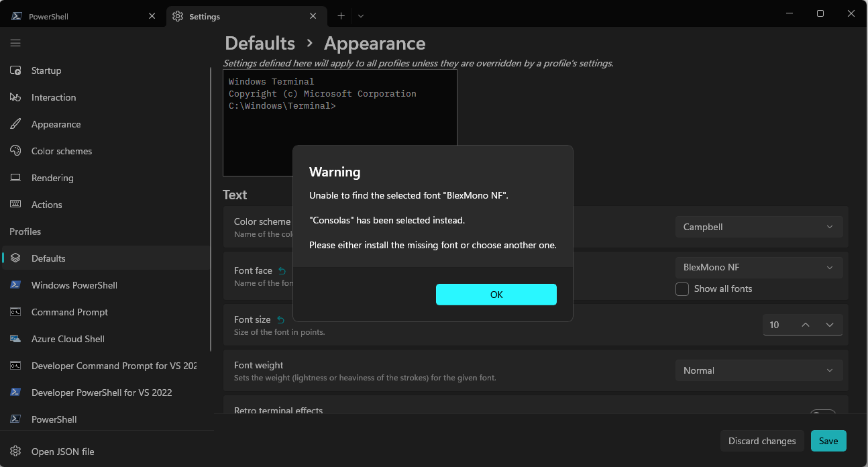The width and height of the screenshot is (868, 467).
Task: Click the Windows PowerShell profile icon
Action: tap(15, 285)
